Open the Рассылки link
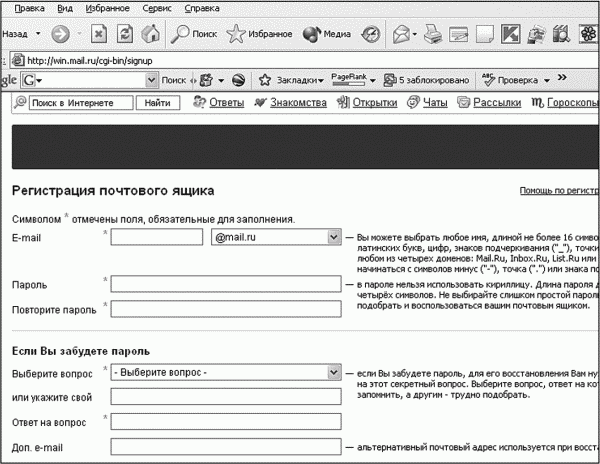This screenshot has width=600, height=464. coord(497,103)
